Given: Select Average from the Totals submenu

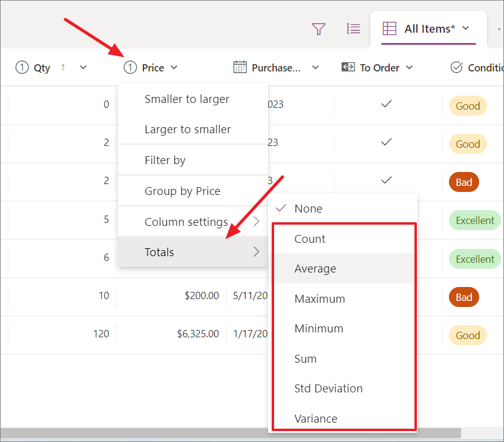Looking at the screenshot, I should (315, 268).
